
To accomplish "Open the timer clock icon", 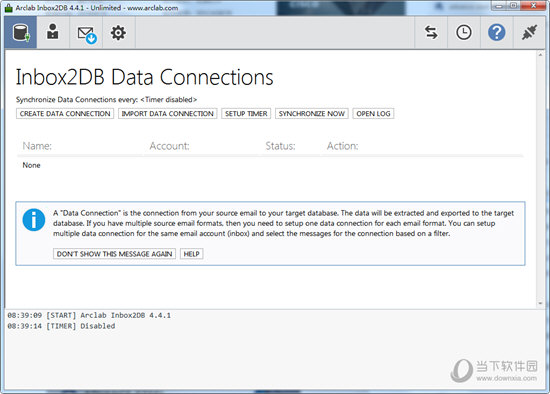I will click(464, 33).
